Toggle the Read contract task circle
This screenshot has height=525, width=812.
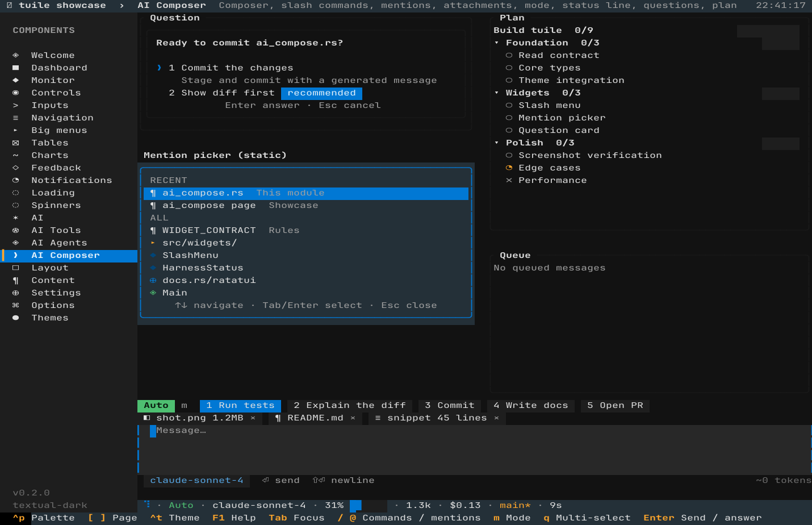point(509,55)
